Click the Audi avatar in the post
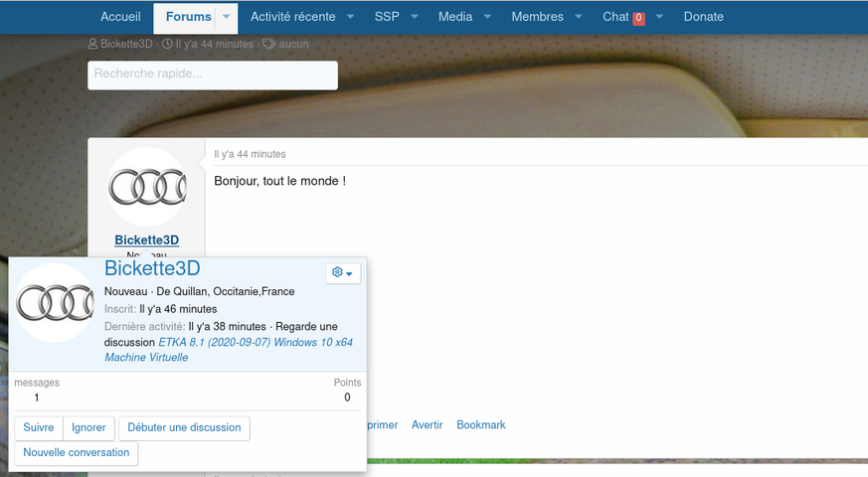The height and width of the screenshot is (477, 868). tap(147, 187)
